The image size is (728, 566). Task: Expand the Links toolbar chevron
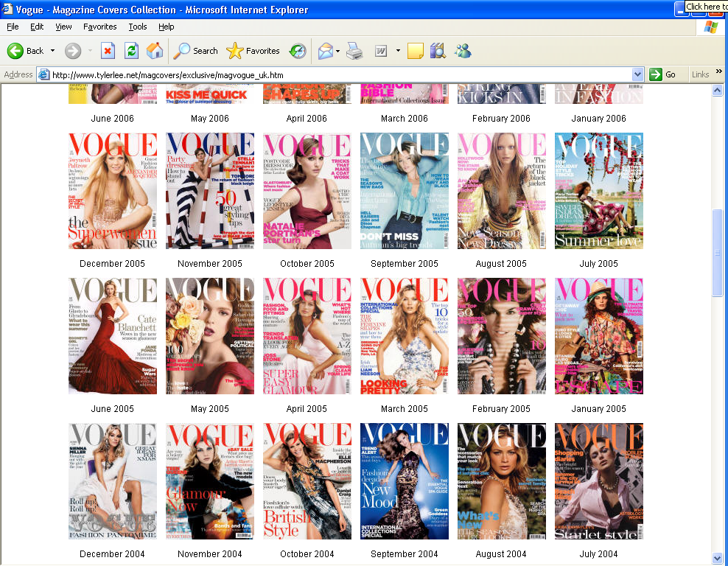click(719, 71)
